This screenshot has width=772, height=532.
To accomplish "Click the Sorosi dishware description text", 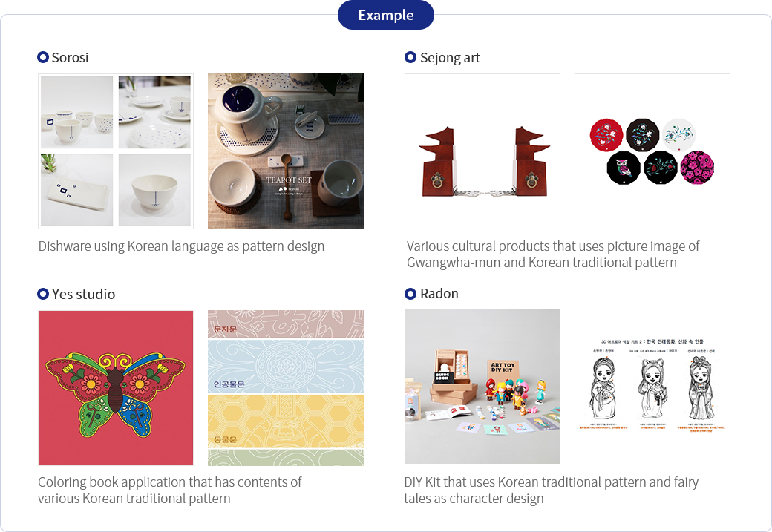I will (x=181, y=246).
